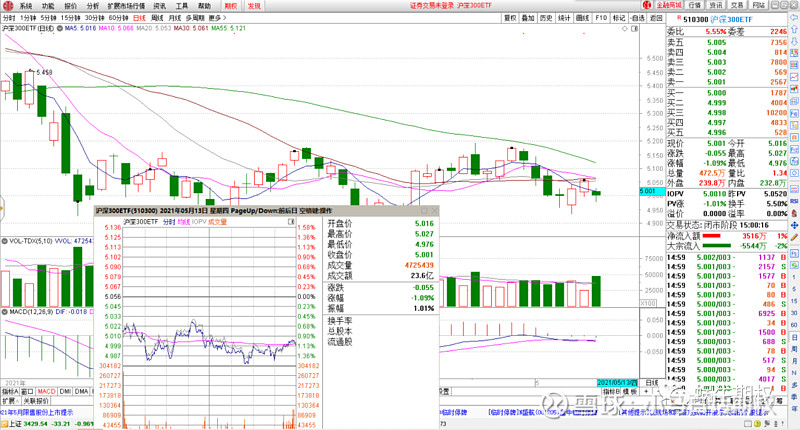800x430 pixels.
Task: Toggle IOPV line in popup chart
Action: 199,222
